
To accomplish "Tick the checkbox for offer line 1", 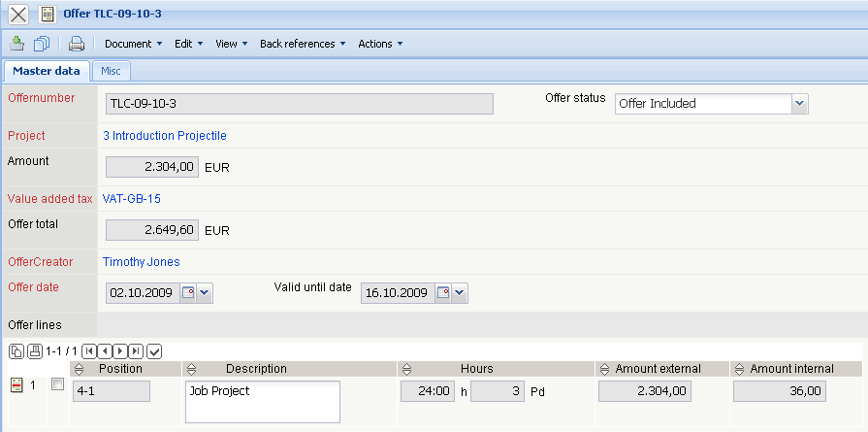I will pyautogui.click(x=57, y=385).
